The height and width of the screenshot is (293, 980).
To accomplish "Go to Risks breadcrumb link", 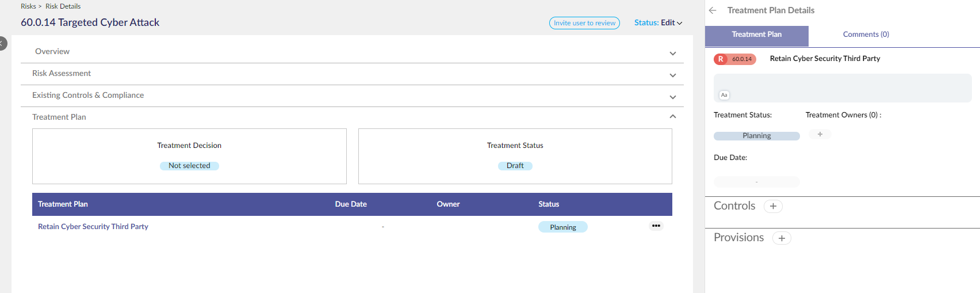I will 28,6.
